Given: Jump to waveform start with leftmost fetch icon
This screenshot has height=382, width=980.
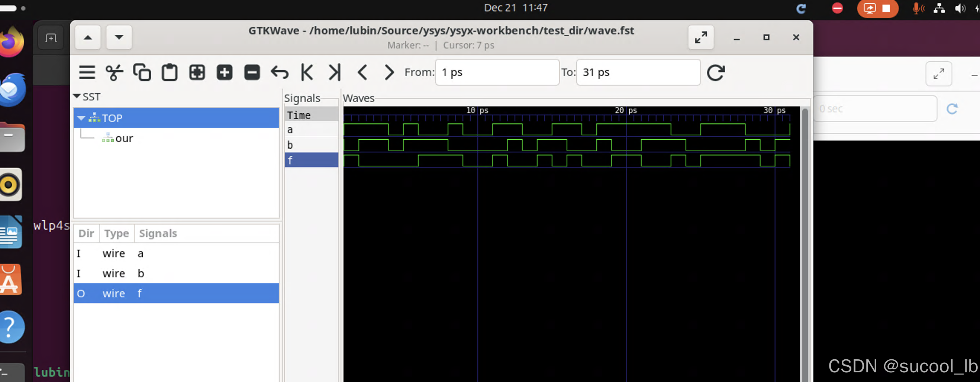Looking at the screenshot, I should (307, 72).
